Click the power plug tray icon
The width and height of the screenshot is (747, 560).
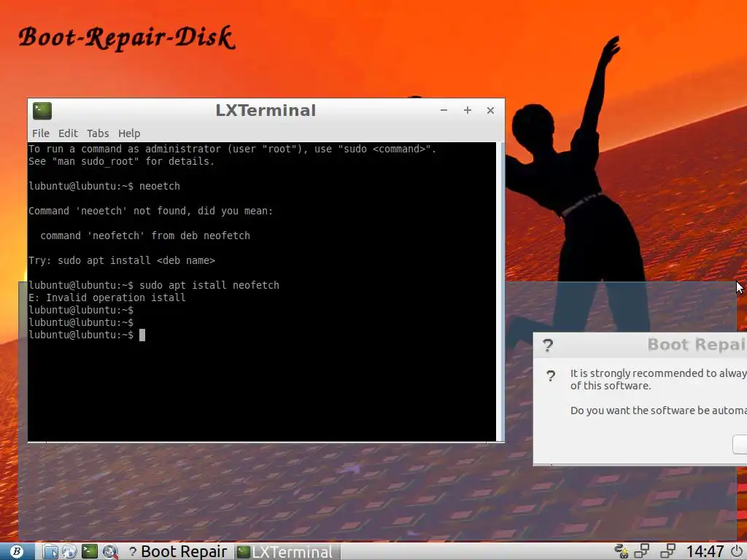(x=622, y=551)
